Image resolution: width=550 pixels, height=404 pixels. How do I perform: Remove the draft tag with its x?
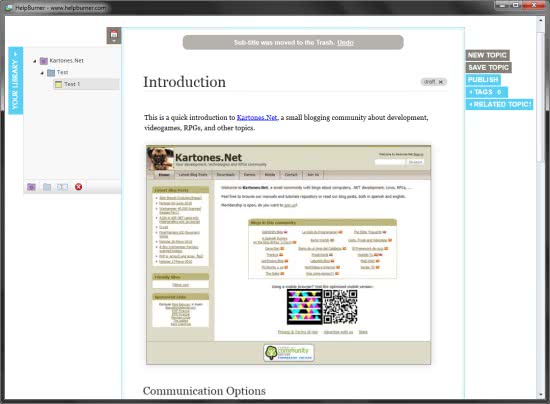(x=441, y=82)
